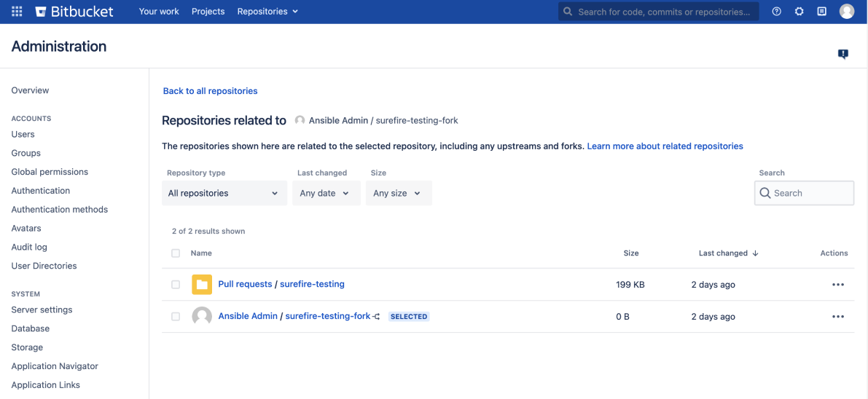Viewport: 868px width, 399px height.
Task: Click the yellow project folder icon
Action: pos(202,285)
